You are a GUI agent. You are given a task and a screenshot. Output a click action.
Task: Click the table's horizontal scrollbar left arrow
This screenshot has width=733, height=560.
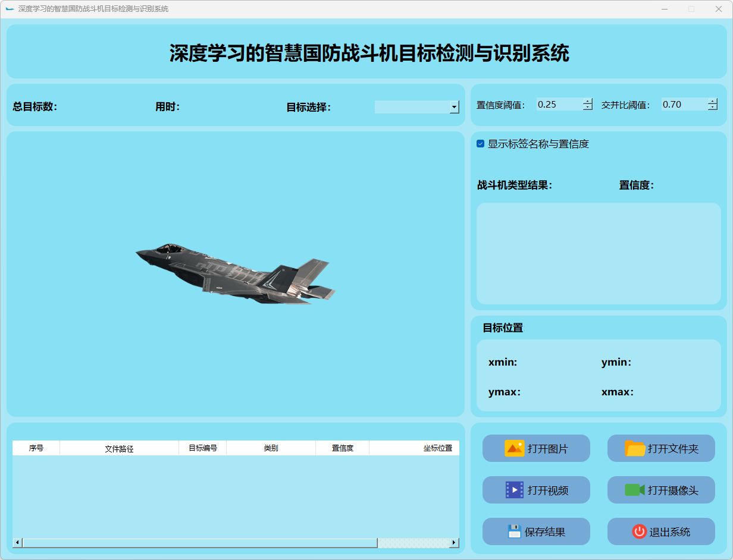pos(17,543)
